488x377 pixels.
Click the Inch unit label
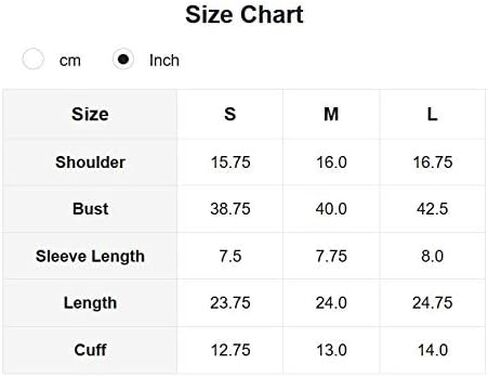164,60
